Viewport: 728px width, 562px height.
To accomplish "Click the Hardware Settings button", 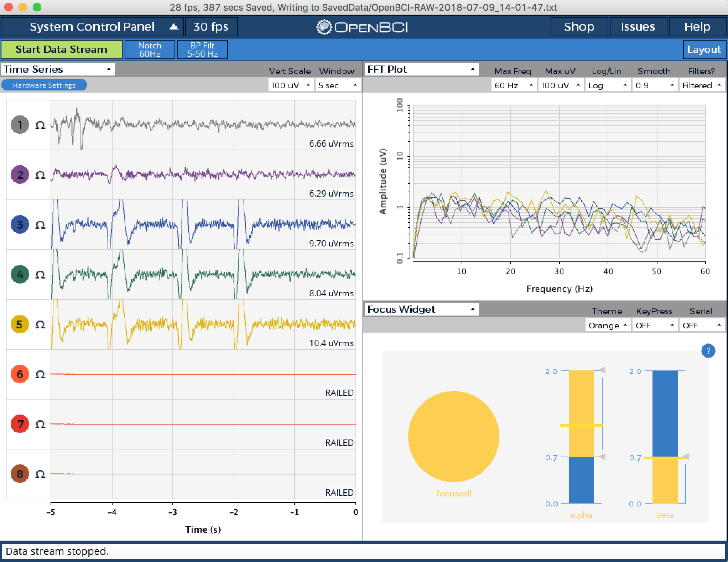I will (x=44, y=85).
